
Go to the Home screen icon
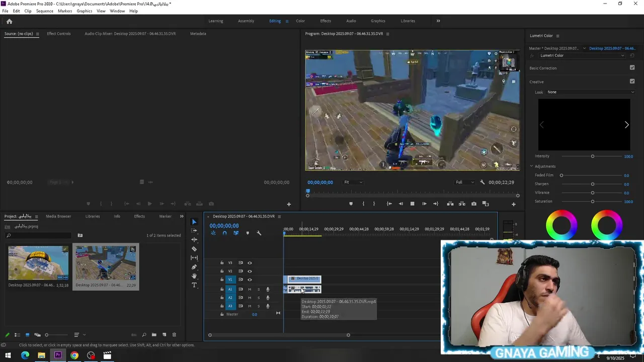9,21
